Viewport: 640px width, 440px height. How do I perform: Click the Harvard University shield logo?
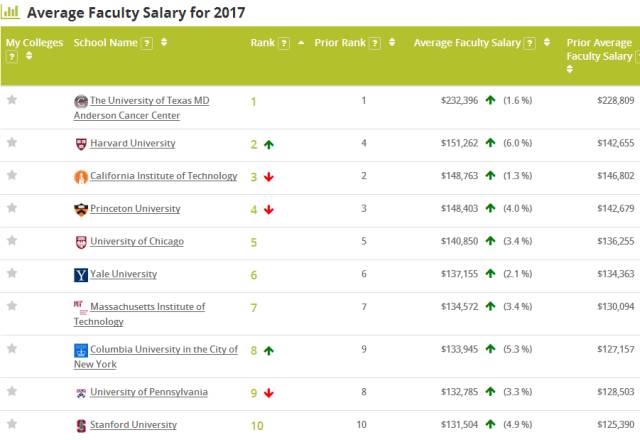point(81,144)
